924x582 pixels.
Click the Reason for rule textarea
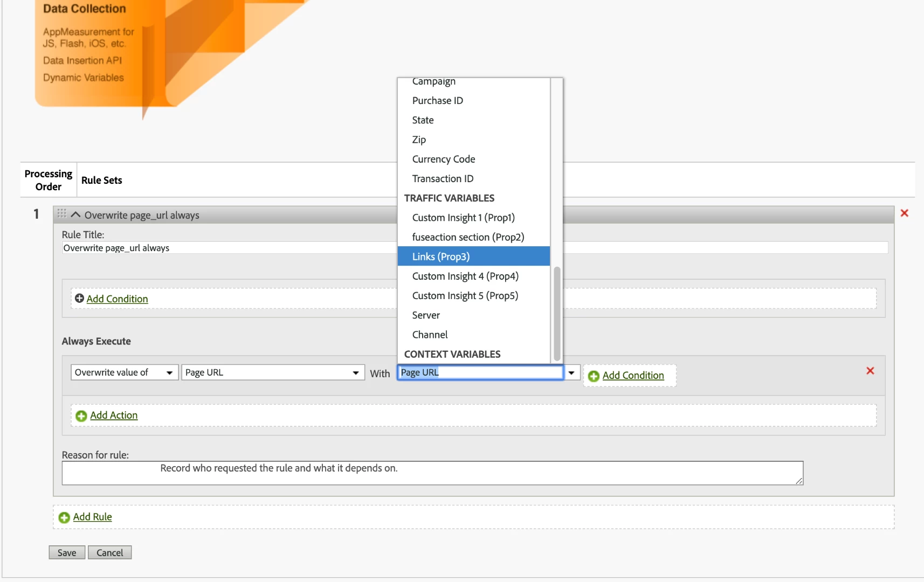pyautogui.click(x=432, y=473)
